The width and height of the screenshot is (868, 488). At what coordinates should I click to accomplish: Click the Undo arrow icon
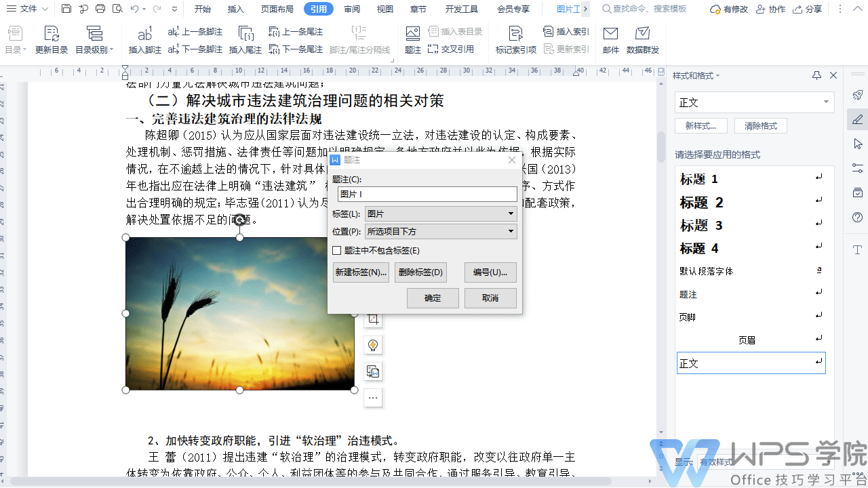135,9
